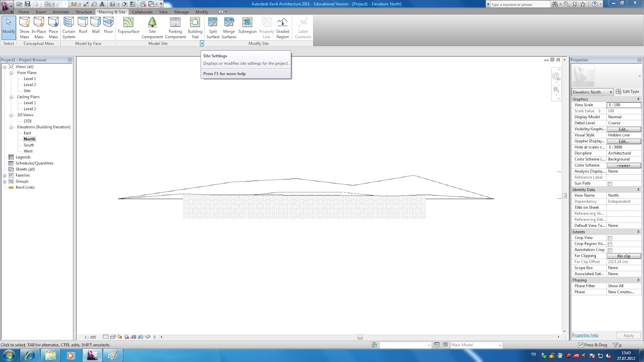Create a Subregion on the toposurface
The image size is (644, 362).
tap(247, 25)
